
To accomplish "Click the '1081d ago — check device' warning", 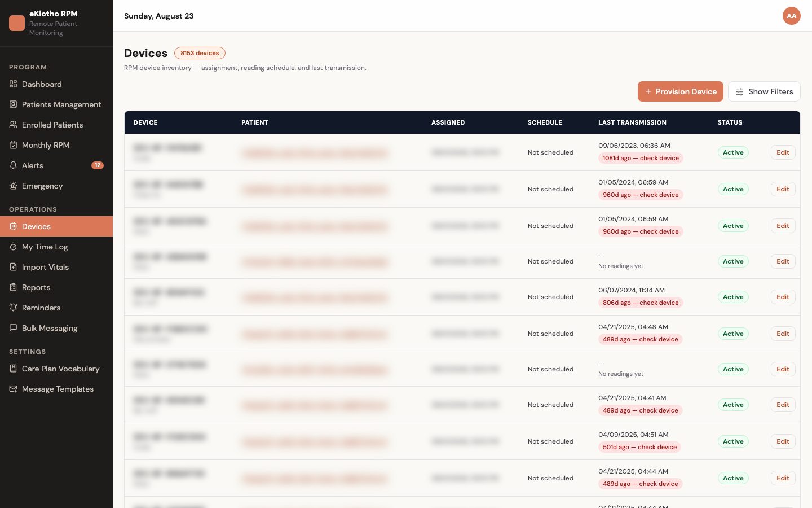I will (x=641, y=158).
